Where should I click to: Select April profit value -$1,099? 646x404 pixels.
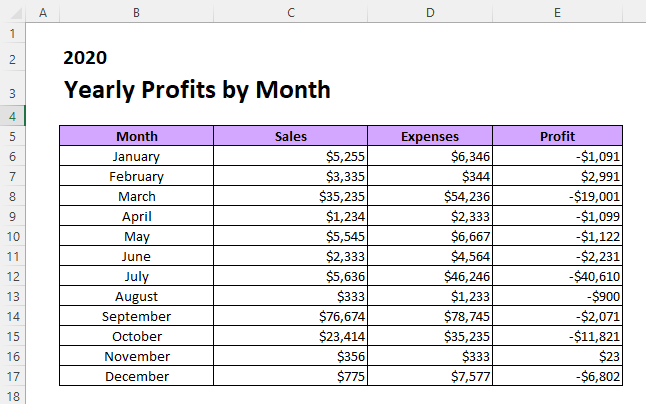557,216
